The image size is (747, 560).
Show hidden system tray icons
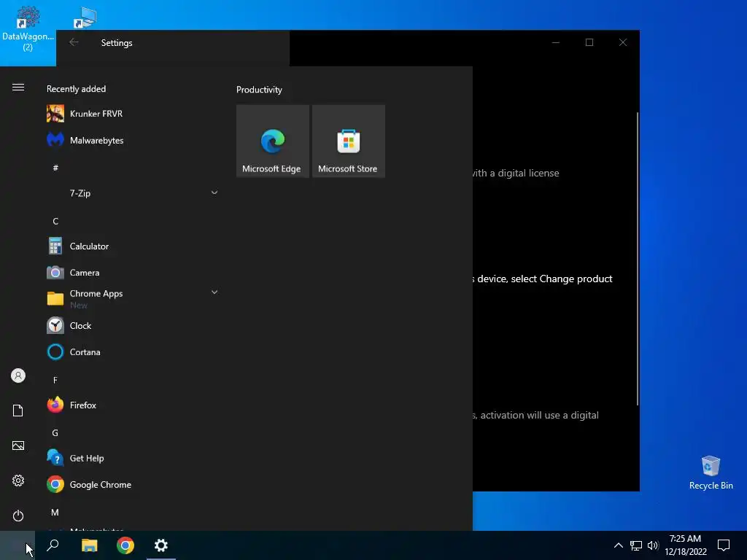619,545
